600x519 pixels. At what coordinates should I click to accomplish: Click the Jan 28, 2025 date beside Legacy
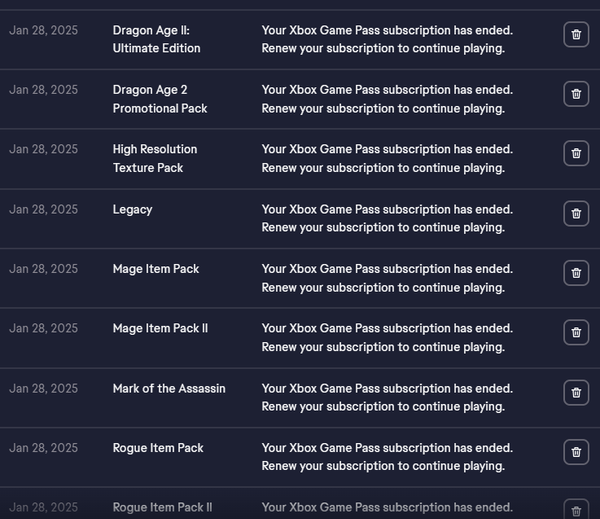[43, 209]
